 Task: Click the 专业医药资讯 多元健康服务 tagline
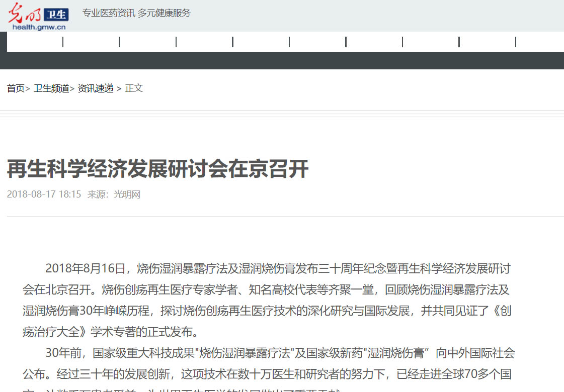point(136,13)
